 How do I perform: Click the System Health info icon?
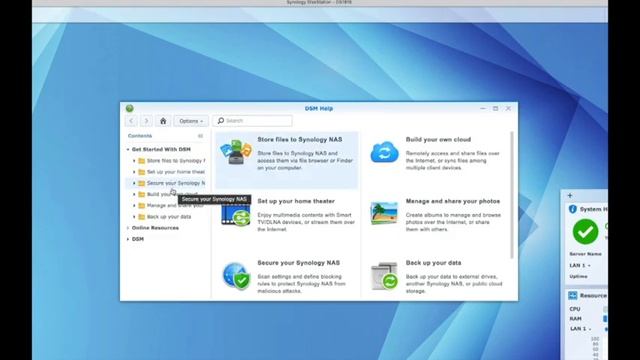573,209
